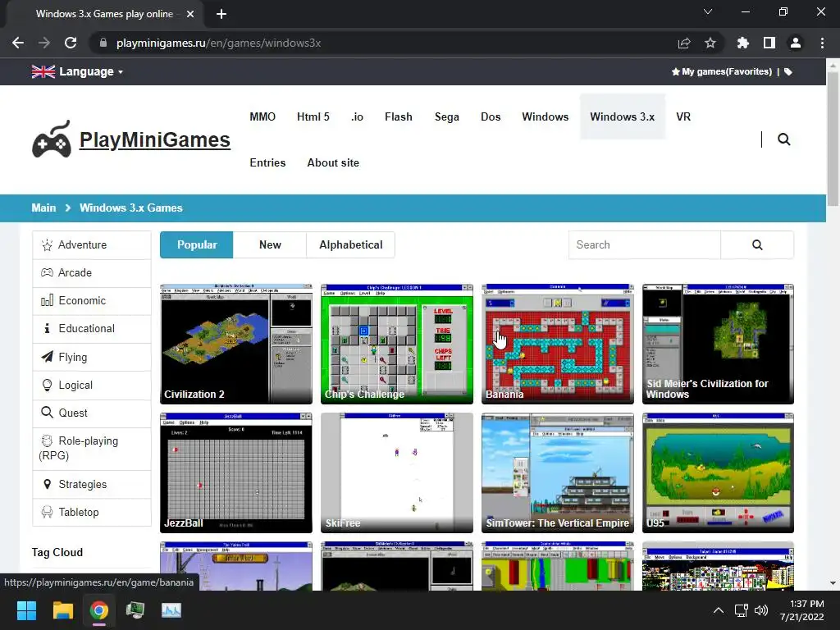Open the VR menu item

683,116
